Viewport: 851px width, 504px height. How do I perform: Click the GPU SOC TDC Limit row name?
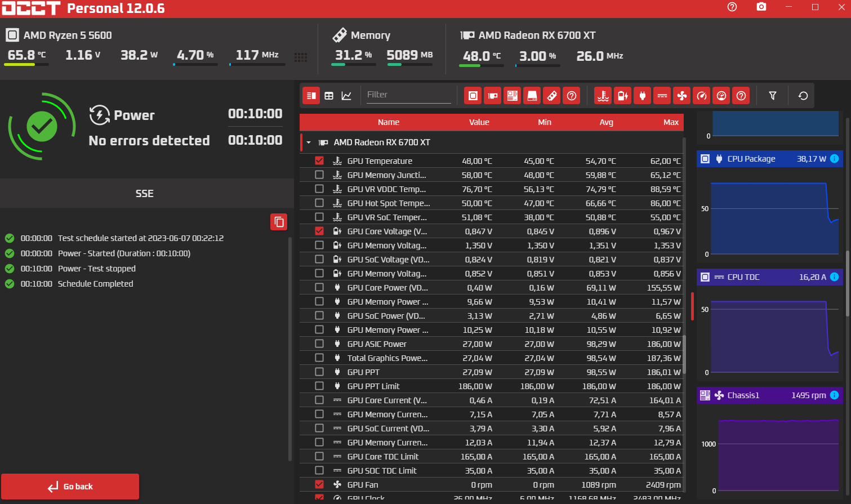click(x=382, y=471)
